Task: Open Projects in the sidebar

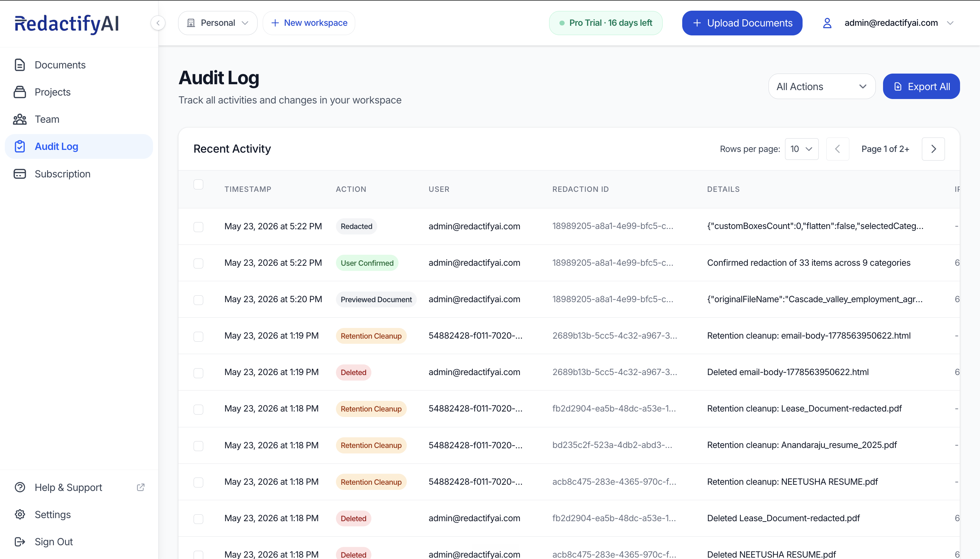Action: [x=79, y=92]
